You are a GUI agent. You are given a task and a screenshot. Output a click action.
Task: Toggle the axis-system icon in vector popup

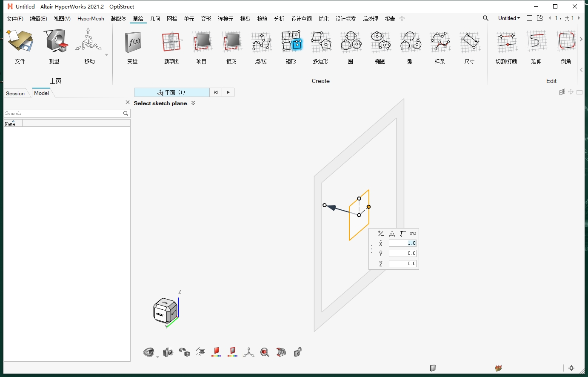coord(392,234)
